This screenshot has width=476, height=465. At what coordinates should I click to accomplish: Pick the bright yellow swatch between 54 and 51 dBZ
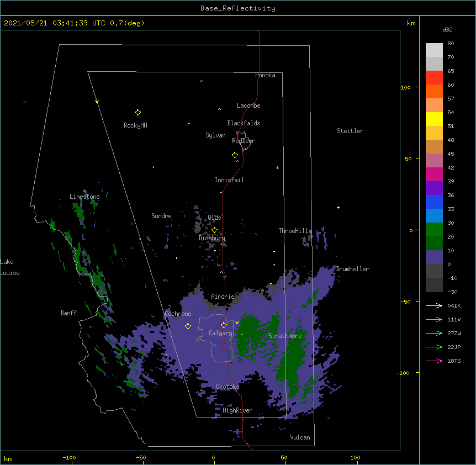tap(434, 119)
